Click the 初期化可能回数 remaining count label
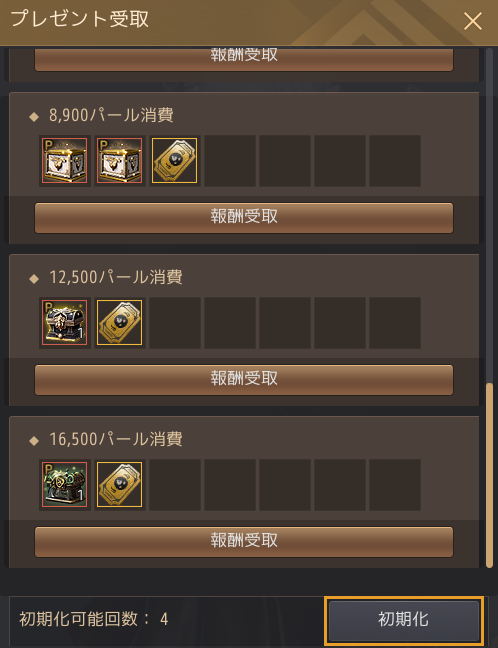Screen dimensions: 498x648 [x=93, y=619]
